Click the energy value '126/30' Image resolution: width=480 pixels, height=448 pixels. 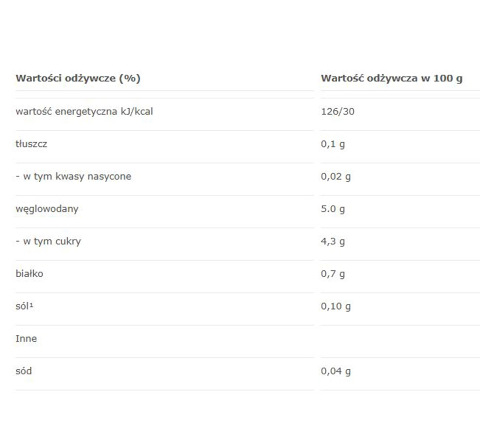[x=338, y=112]
